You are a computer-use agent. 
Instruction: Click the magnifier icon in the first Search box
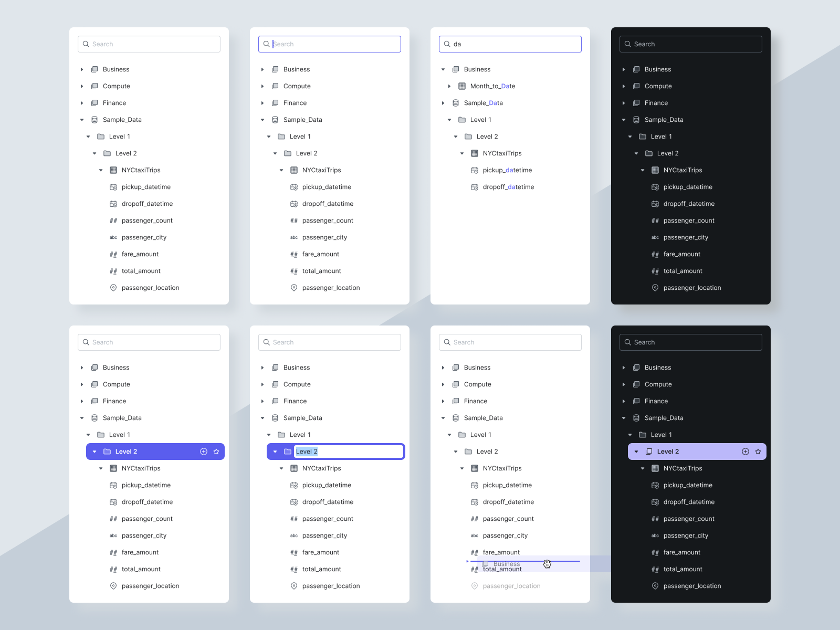[86, 44]
